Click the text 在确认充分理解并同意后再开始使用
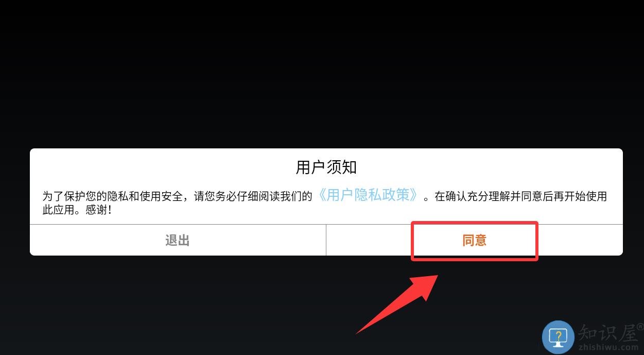 coord(521,196)
